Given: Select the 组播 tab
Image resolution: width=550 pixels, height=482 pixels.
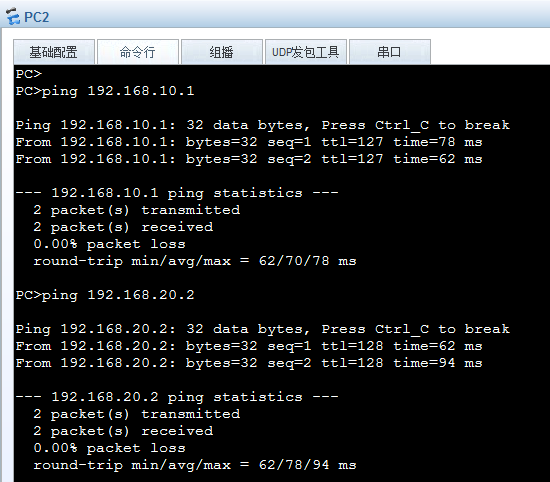Looking at the screenshot, I should pos(222,52).
